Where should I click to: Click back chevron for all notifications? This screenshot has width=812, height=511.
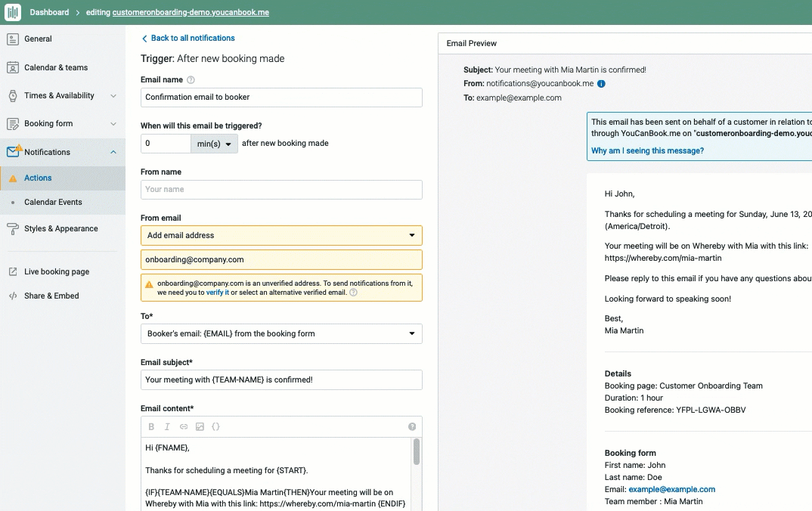click(x=144, y=39)
